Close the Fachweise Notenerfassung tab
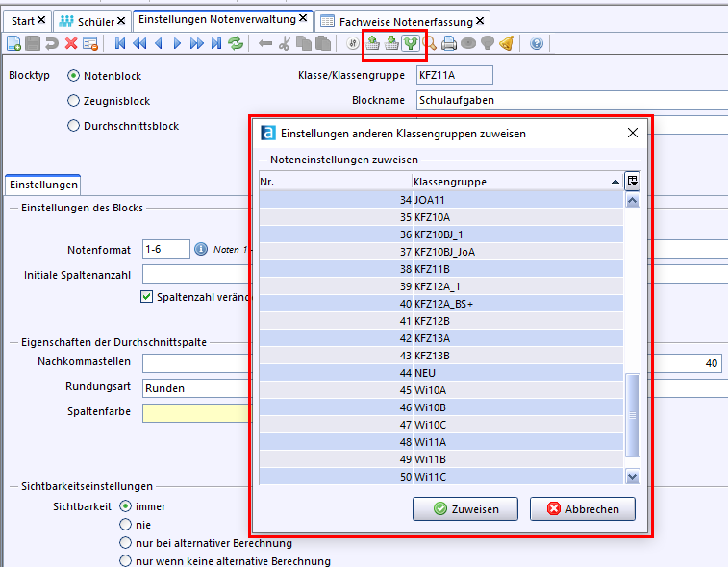Viewport: 728px width, 567px height. [480, 21]
